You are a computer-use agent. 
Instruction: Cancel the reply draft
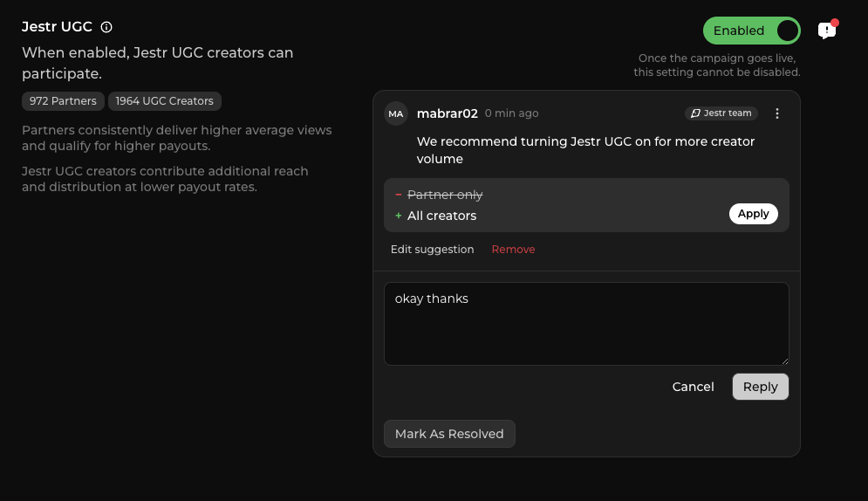point(693,387)
